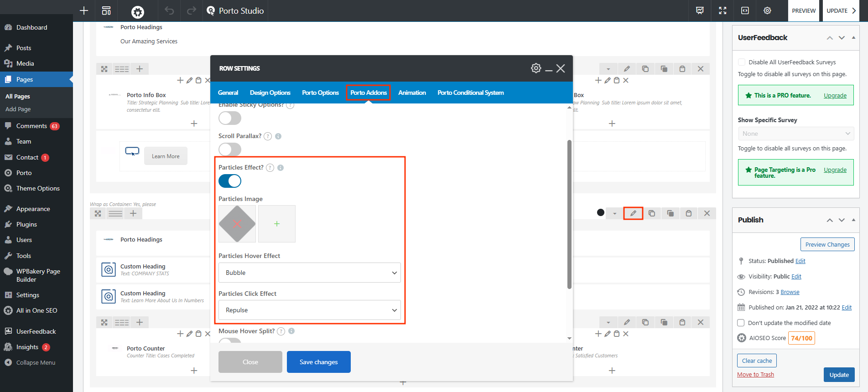Click Save changes button
The height and width of the screenshot is (392, 868).
319,362
